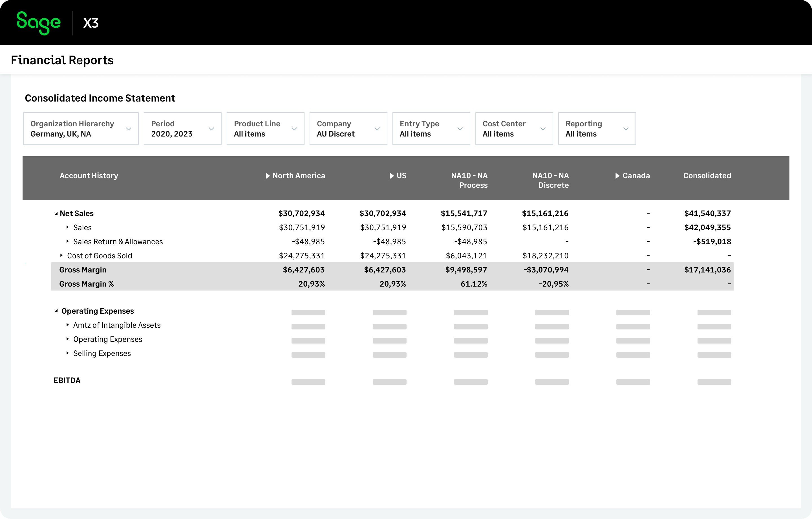Click NA Process sales value $15,590,703
This screenshot has width=812, height=519.
[464, 228]
